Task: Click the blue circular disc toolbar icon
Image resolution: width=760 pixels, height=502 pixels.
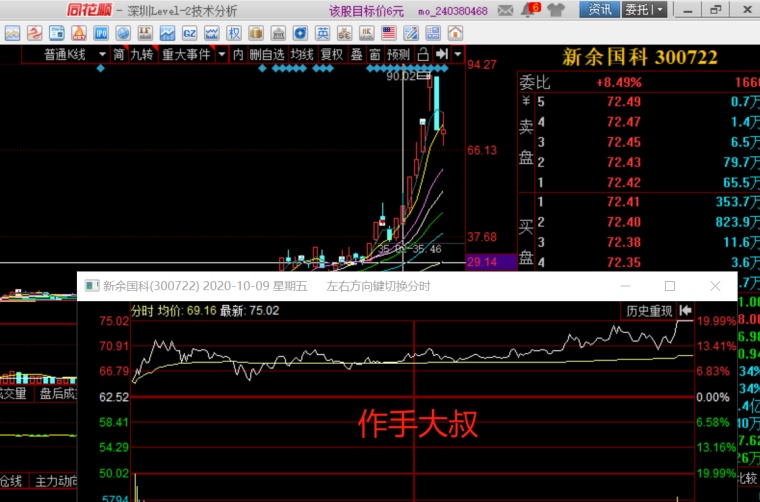Action: pyautogui.click(x=301, y=33)
